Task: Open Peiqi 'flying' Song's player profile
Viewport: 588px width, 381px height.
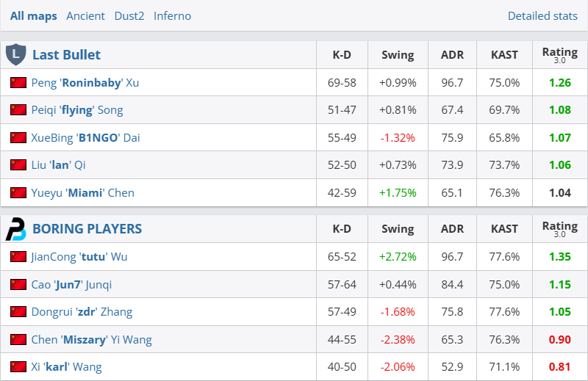Action: (77, 110)
